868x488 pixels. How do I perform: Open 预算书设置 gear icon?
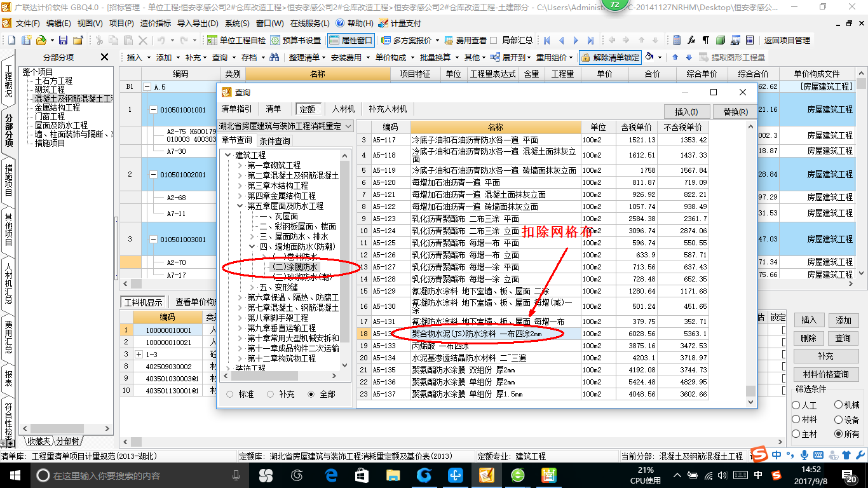[295, 40]
